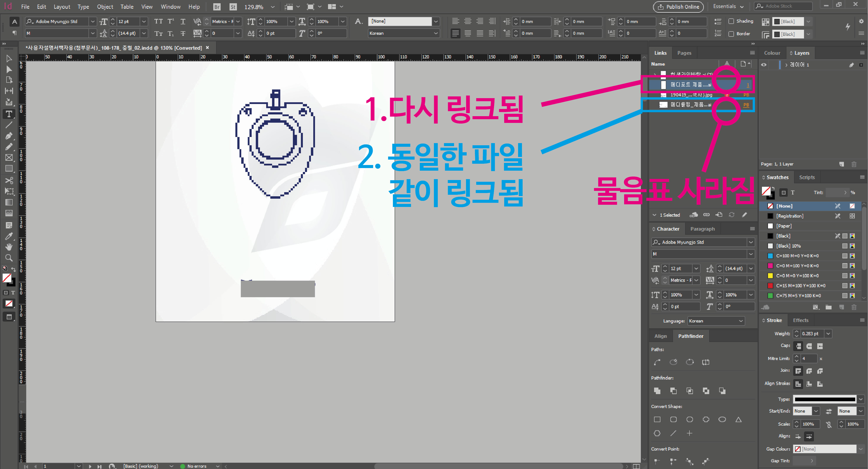The image size is (868, 469).
Task: Select the Pen tool
Action: click(x=9, y=136)
